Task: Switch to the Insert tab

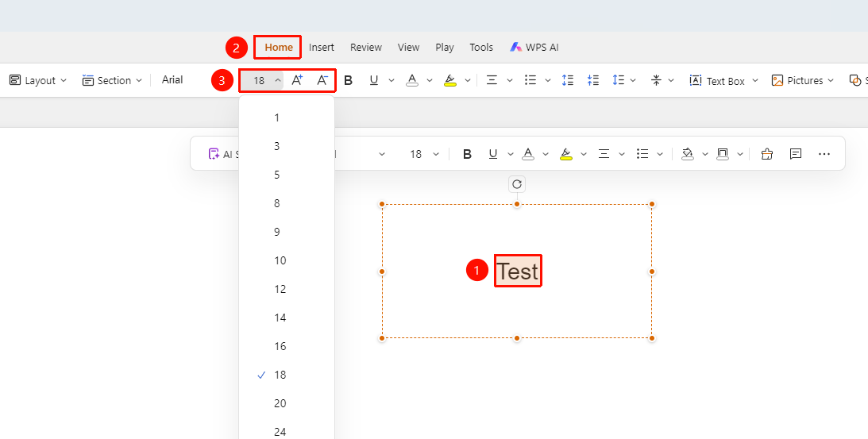Action: pos(322,48)
